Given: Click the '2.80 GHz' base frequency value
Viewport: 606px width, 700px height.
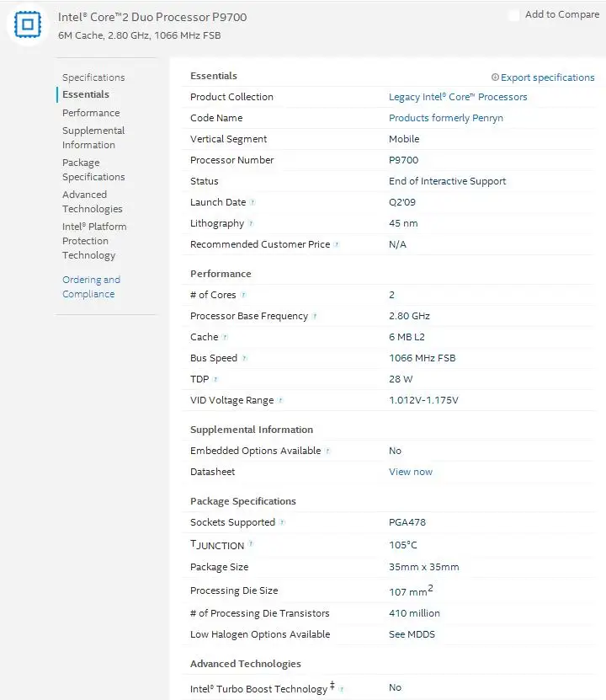Looking at the screenshot, I should pos(409,316).
